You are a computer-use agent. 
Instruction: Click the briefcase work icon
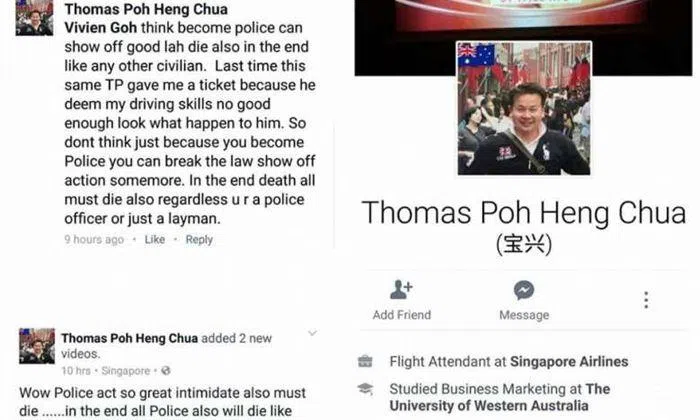click(365, 361)
